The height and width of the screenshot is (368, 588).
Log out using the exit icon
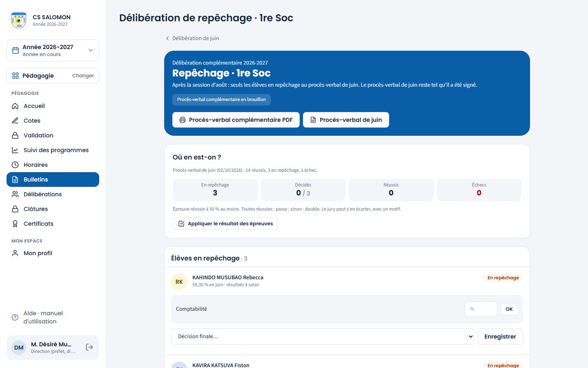point(89,347)
